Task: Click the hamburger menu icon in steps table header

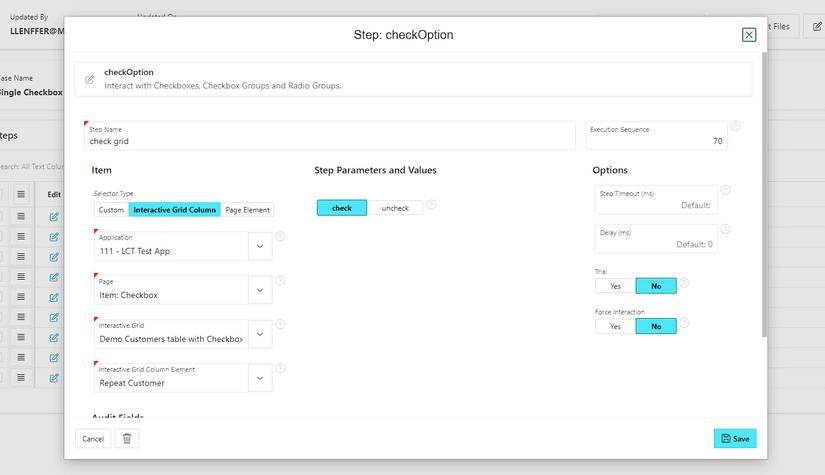Action: point(21,194)
